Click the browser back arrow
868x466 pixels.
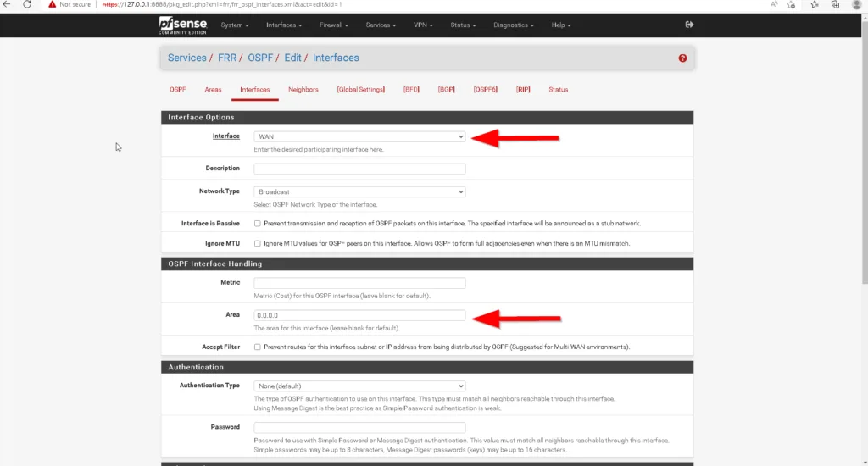(7, 4)
